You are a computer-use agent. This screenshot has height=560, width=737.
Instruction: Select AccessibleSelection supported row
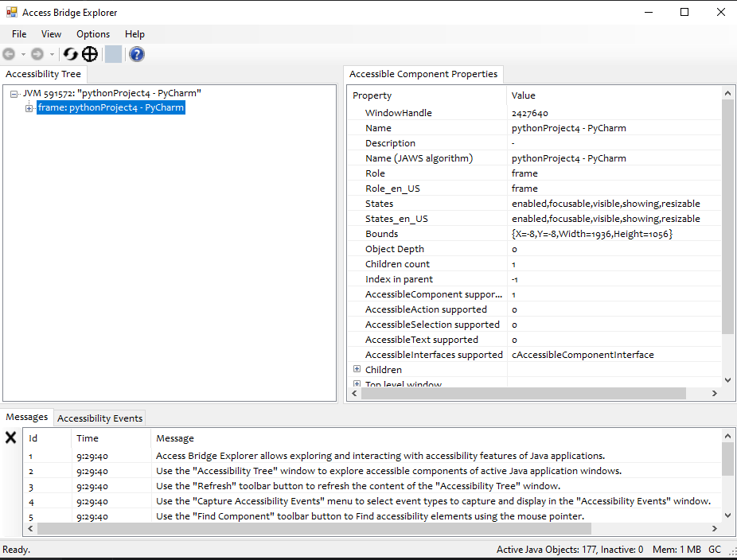(534, 325)
